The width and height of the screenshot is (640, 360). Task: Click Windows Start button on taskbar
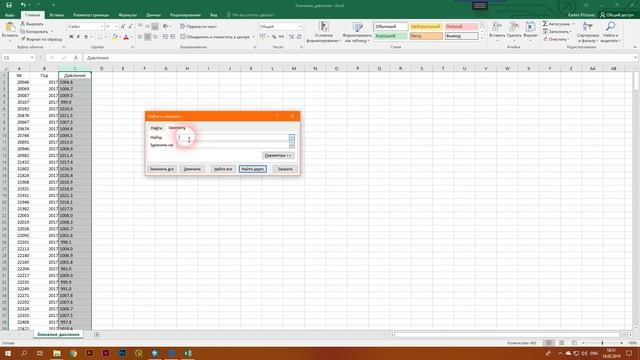(x=8, y=353)
